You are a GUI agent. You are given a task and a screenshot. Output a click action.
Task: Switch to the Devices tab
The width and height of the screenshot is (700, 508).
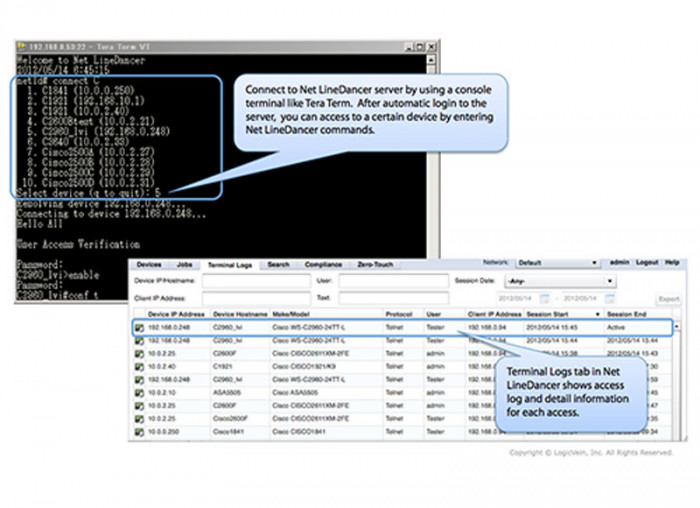pos(149,265)
